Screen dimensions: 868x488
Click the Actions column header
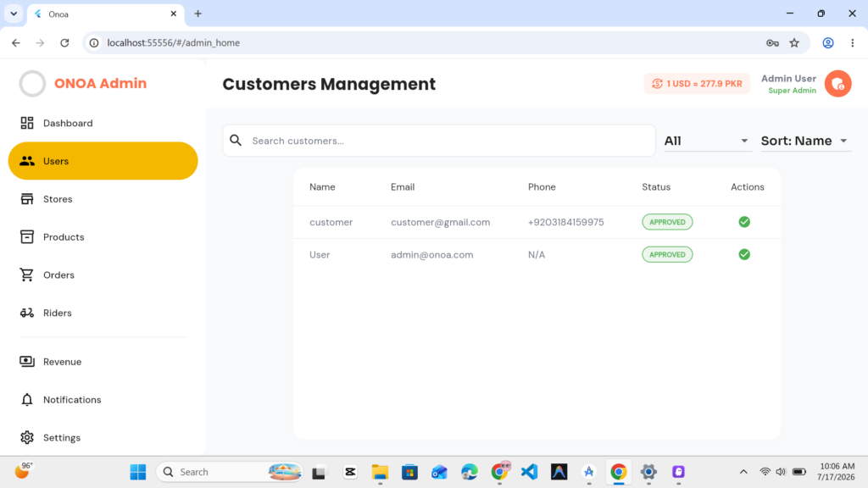748,187
